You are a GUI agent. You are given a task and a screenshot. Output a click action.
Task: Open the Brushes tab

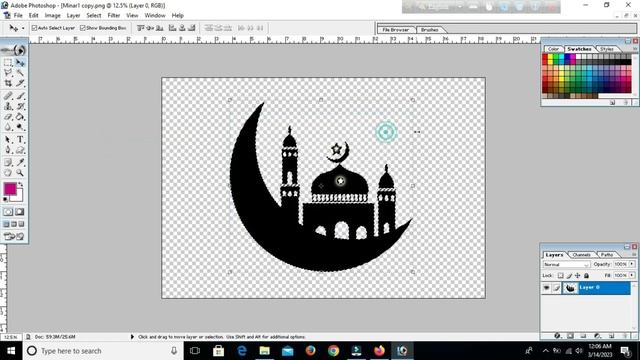(x=429, y=30)
